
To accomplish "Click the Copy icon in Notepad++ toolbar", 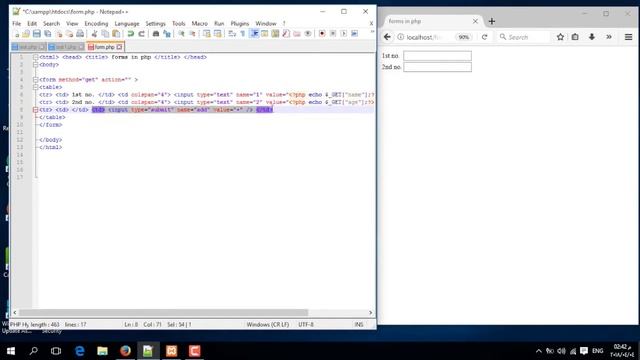I will (x=105, y=34).
